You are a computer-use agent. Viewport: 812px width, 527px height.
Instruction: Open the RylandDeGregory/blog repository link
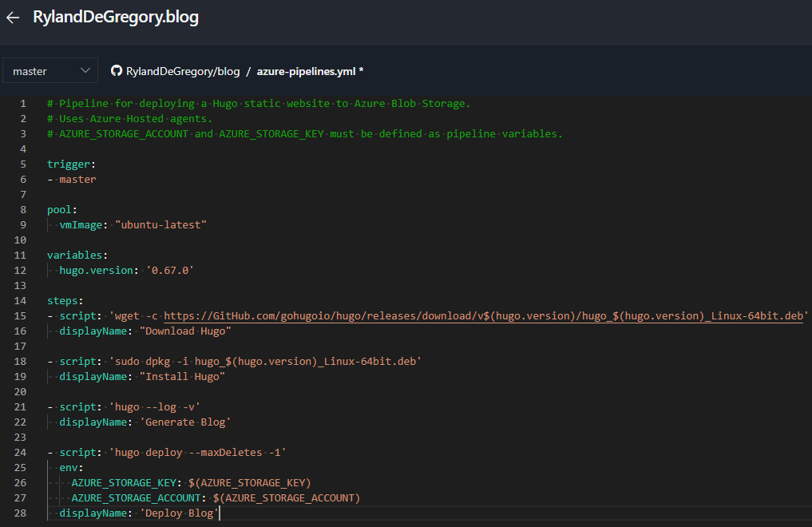182,71
